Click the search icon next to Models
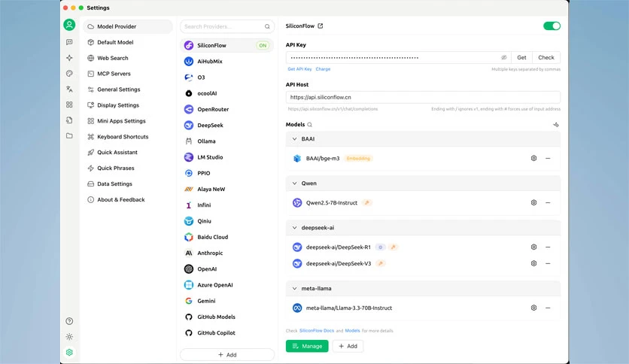 (x=310, y=125)
